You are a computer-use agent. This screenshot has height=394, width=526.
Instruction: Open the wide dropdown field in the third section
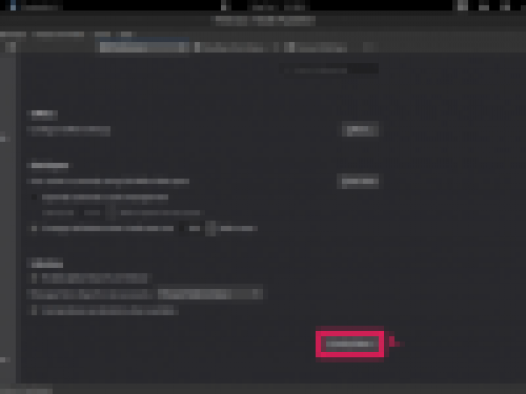pyautogui.click(x=210, y=294)
